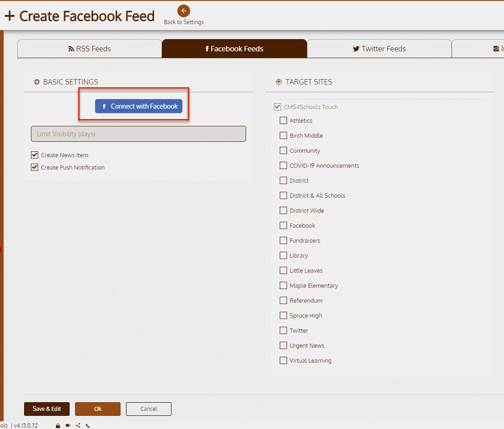Screen dimensions: 504x429
Task: Tick the Little Leaves checkbox
Action: coord(283,270)
